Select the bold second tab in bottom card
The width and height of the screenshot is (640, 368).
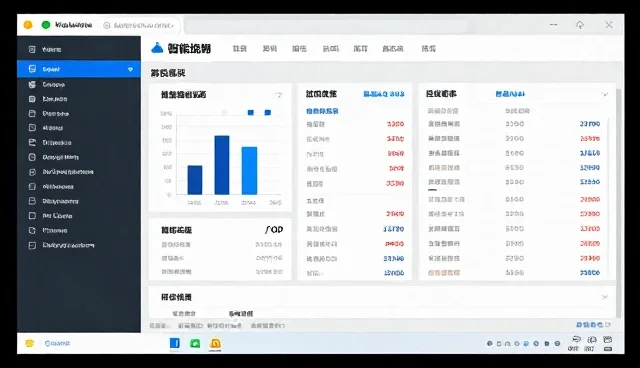click(241, 313)
